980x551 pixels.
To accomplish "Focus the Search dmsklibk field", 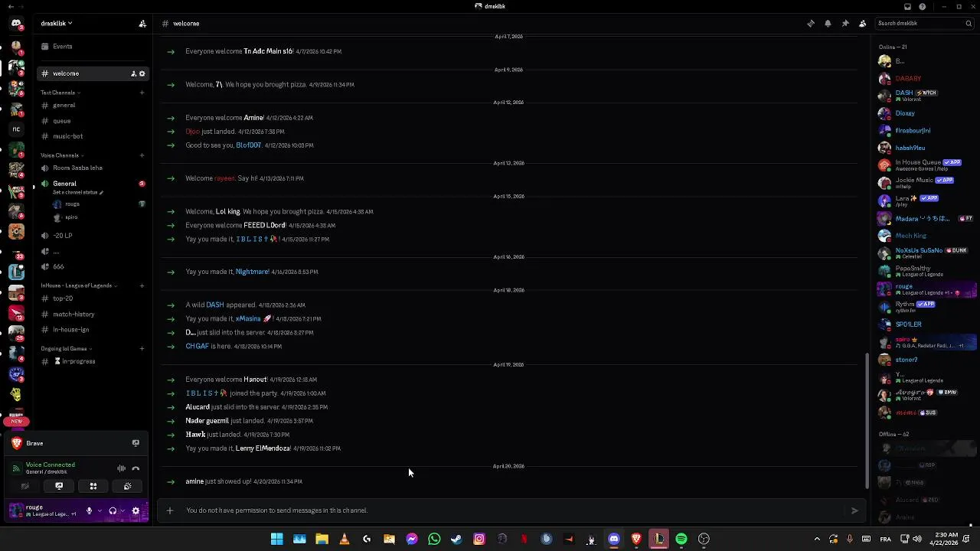I will [924, 24].
